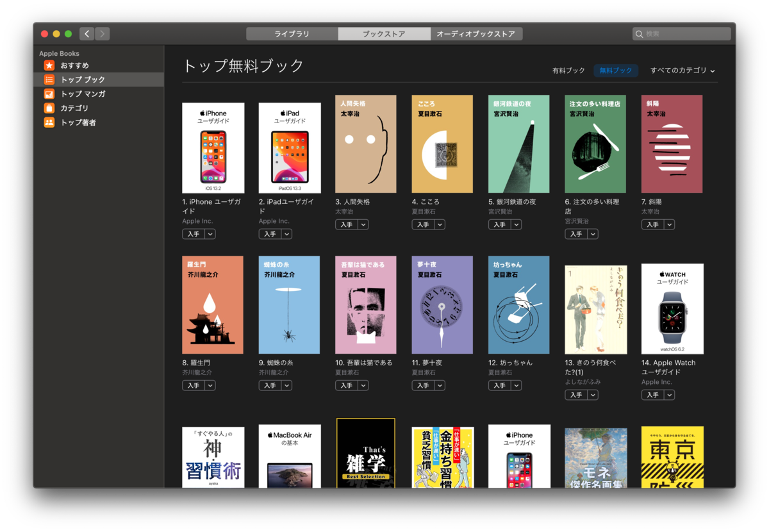Image resolution: width=769 pixels, height=532 pixels.
Task: Click author Apple Inc. under Apple Watch ユーザガイド
Action: click(657, 382)
